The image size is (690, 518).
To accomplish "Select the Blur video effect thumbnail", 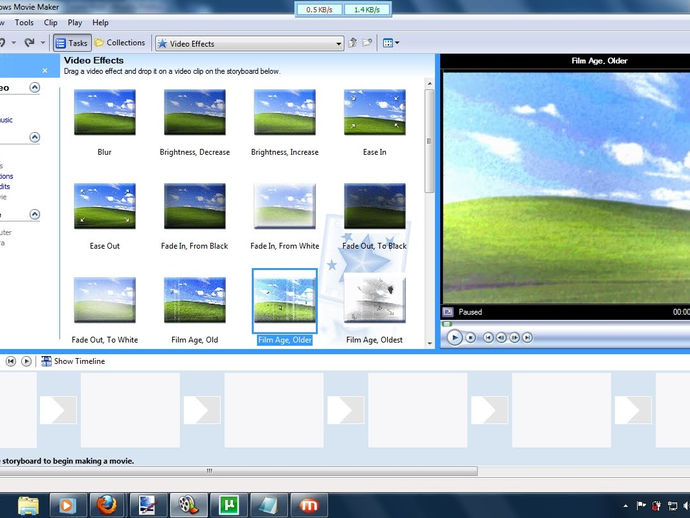I will (x=105, y=112).
